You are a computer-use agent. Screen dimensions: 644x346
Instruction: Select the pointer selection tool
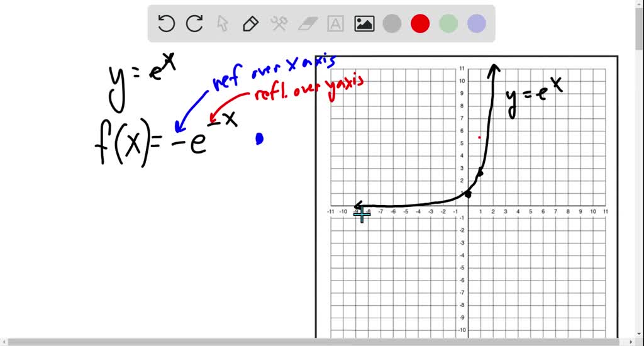click(222, 23)
